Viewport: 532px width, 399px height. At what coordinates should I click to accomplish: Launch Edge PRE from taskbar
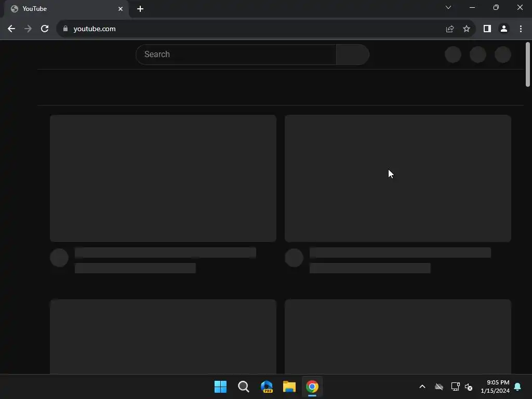tap(267, 387)
